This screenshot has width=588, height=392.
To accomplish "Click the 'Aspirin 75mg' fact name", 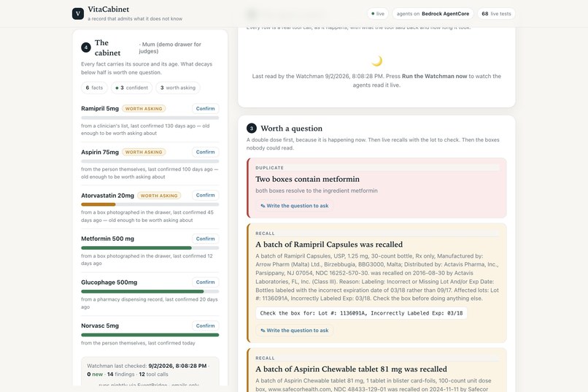I will click(x=100, y=153).
